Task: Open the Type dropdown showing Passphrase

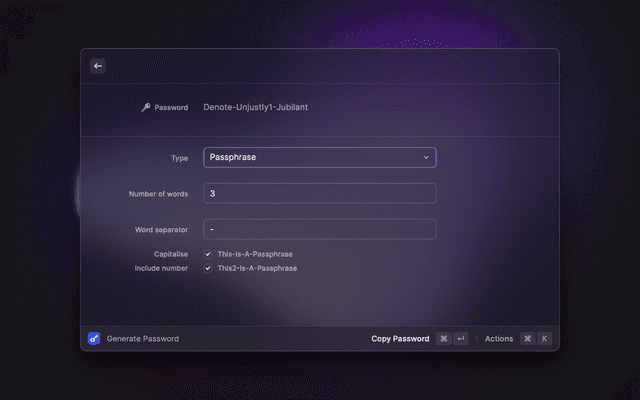Action: pyautogui.click(x=319, y=158)
